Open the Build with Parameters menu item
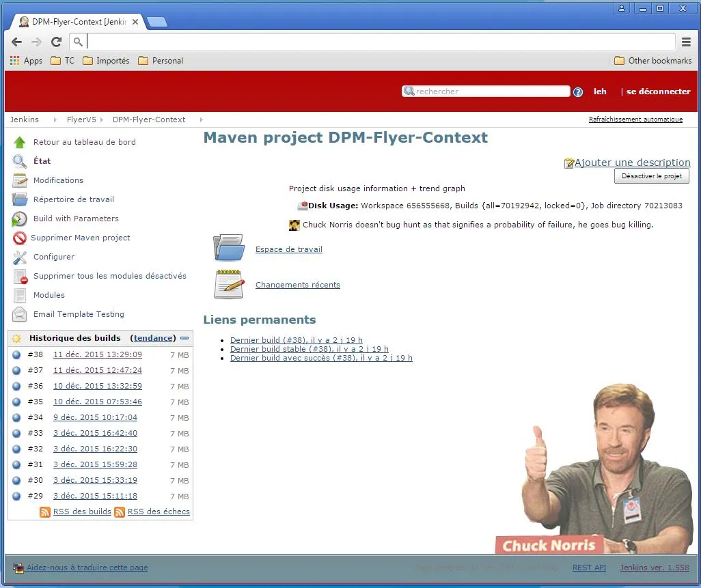The height and width of the screenshot is (588, 701). point(76,219)
